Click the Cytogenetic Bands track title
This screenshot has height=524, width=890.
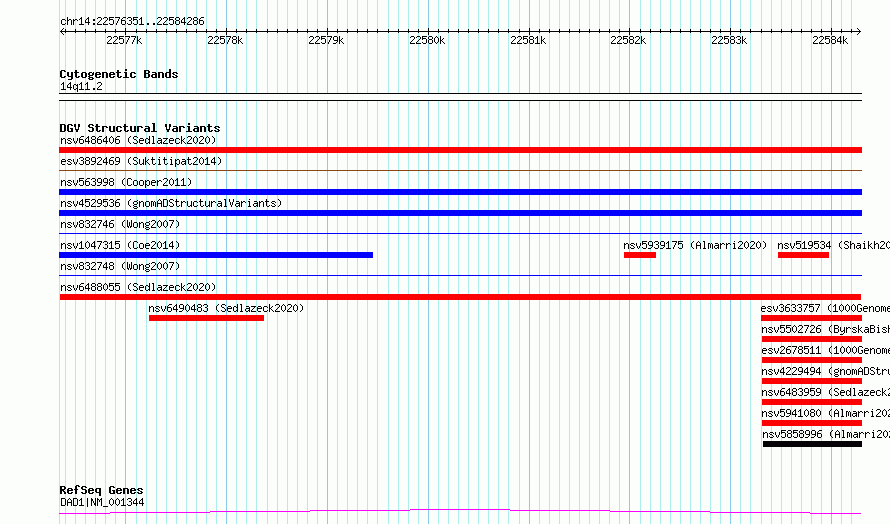119,74
